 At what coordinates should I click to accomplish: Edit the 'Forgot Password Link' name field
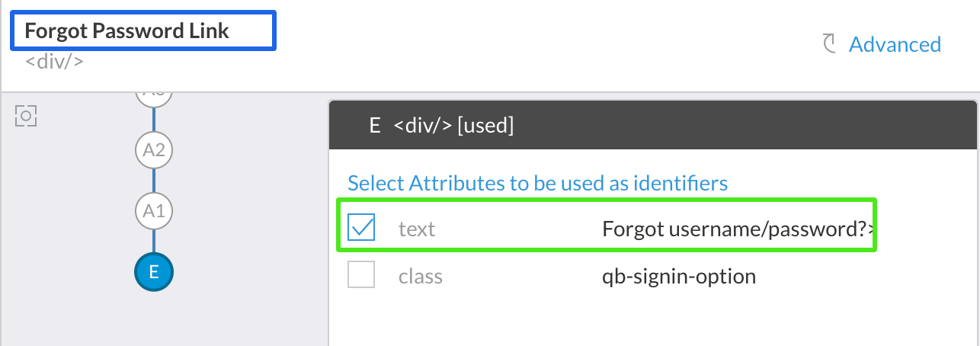(x=143, y=31)
